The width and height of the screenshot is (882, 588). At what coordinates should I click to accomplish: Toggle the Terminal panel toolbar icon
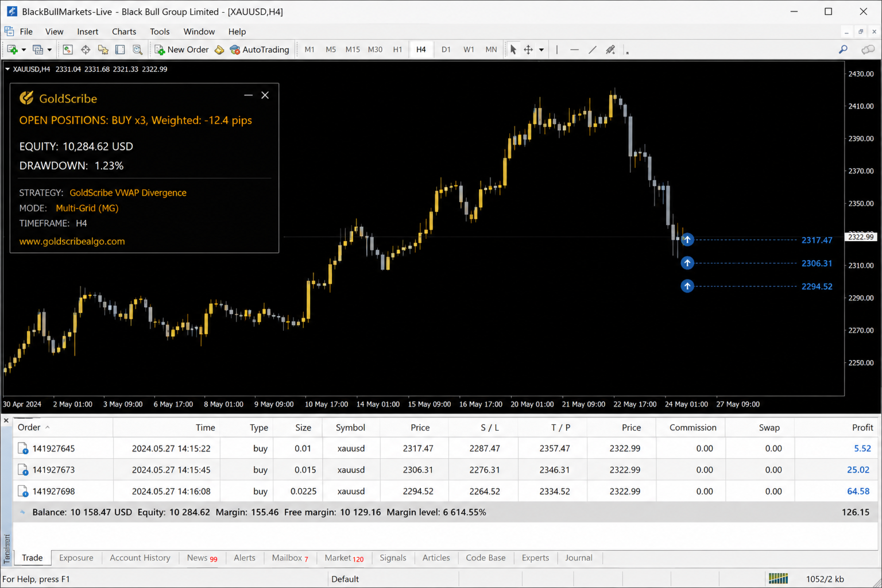point(120,49)
